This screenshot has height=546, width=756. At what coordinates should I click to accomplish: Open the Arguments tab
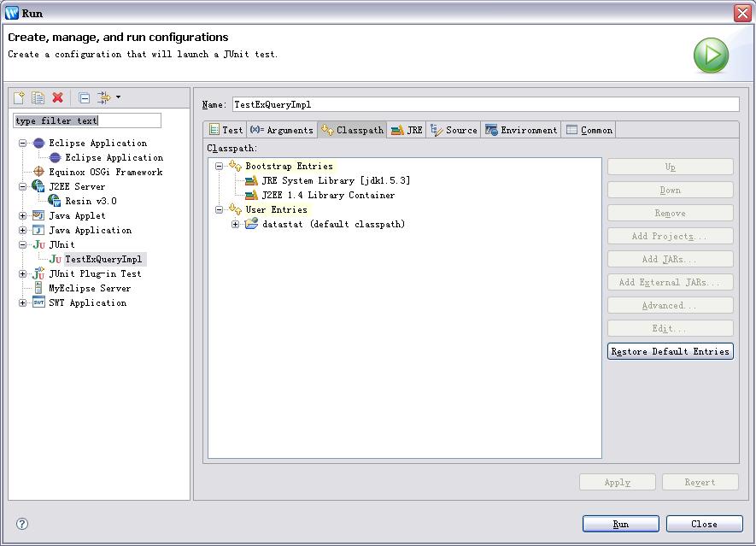tap(282, 130)
